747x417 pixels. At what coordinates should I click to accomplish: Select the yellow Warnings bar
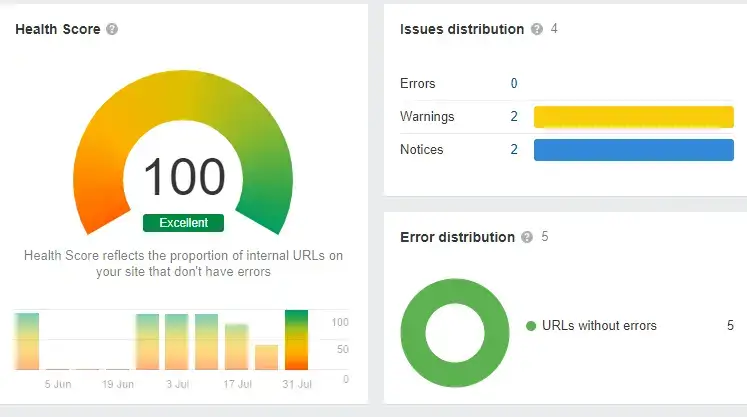pos(633,117)
